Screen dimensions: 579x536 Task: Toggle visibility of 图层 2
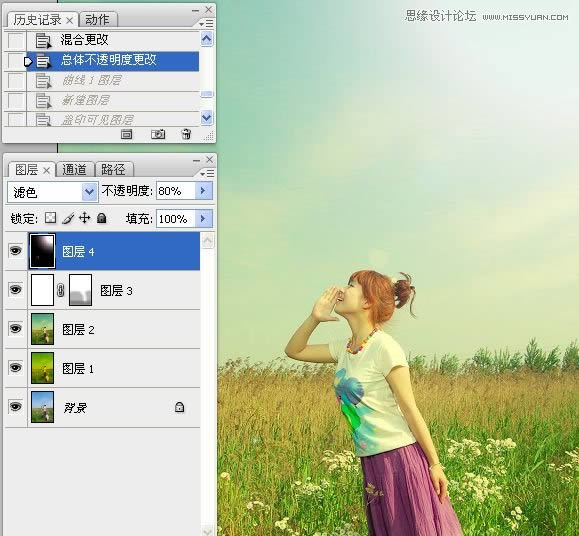[x=15, y=329]
